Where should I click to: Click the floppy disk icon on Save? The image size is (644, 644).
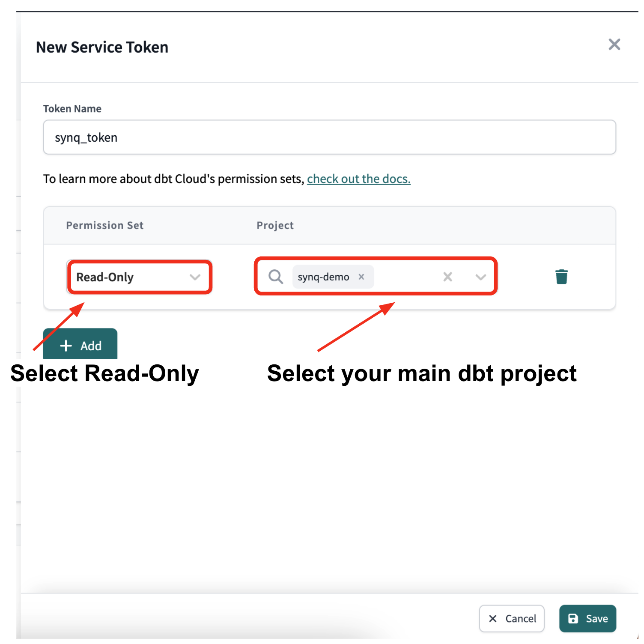[x=573, y=618]
